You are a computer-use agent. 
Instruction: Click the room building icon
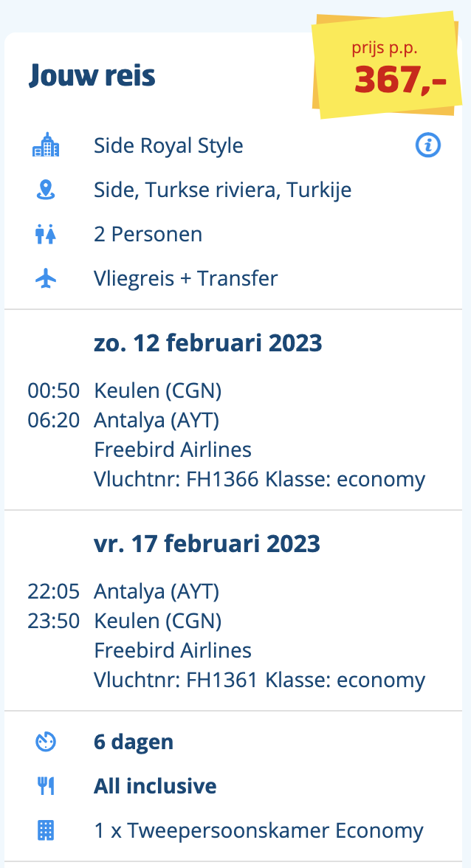[46, 830]
